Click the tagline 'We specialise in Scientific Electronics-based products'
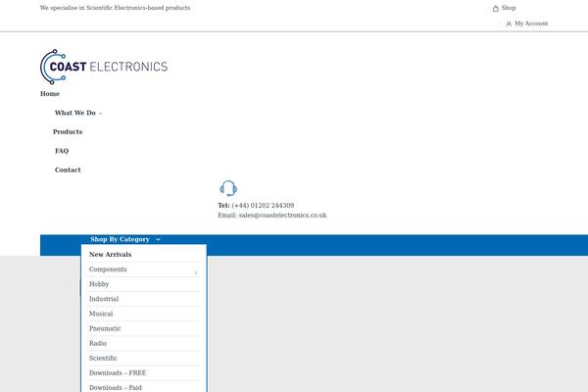The height and width of the screenshot is (392, 588). [x=115, y=8]
